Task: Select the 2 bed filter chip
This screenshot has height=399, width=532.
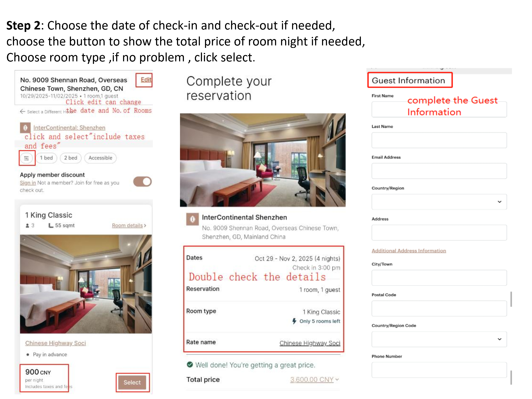Action: click(71, 158)
